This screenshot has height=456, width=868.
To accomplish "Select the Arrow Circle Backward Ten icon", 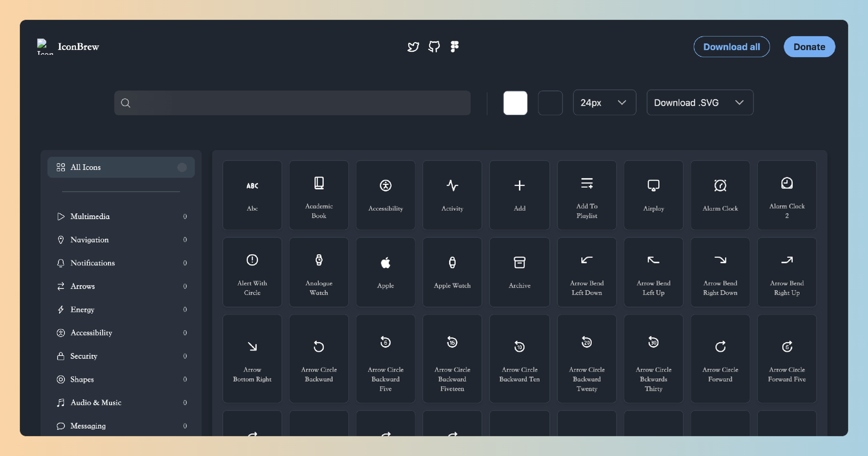I will pyautogui.click(x=519, y=359).
